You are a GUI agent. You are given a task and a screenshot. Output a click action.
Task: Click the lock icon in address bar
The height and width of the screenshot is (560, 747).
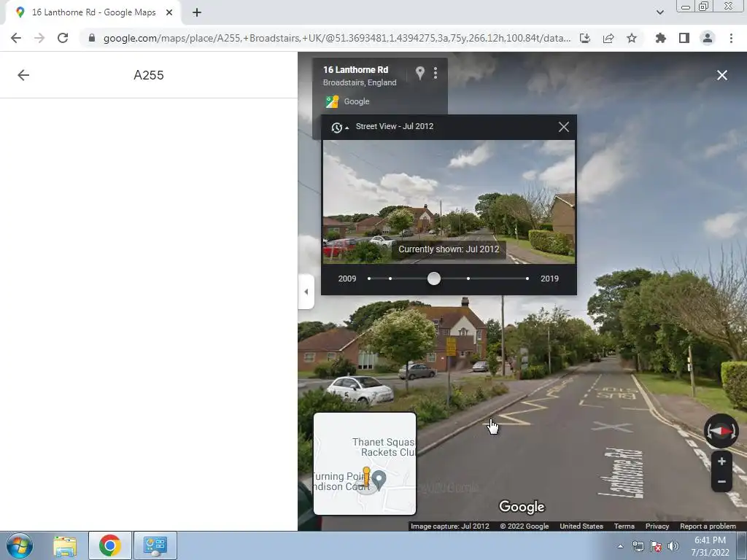pyautogui.click(x=91, y=38)
